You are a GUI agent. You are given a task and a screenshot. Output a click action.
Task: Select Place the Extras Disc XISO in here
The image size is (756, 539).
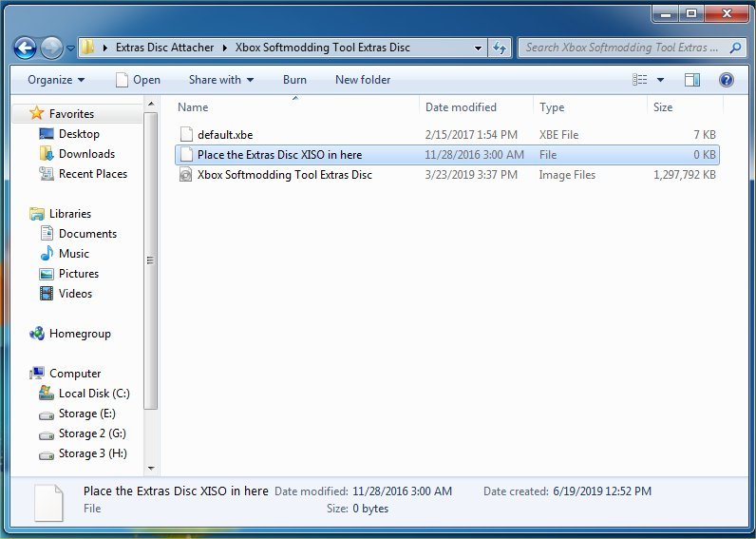click(447, 155)
